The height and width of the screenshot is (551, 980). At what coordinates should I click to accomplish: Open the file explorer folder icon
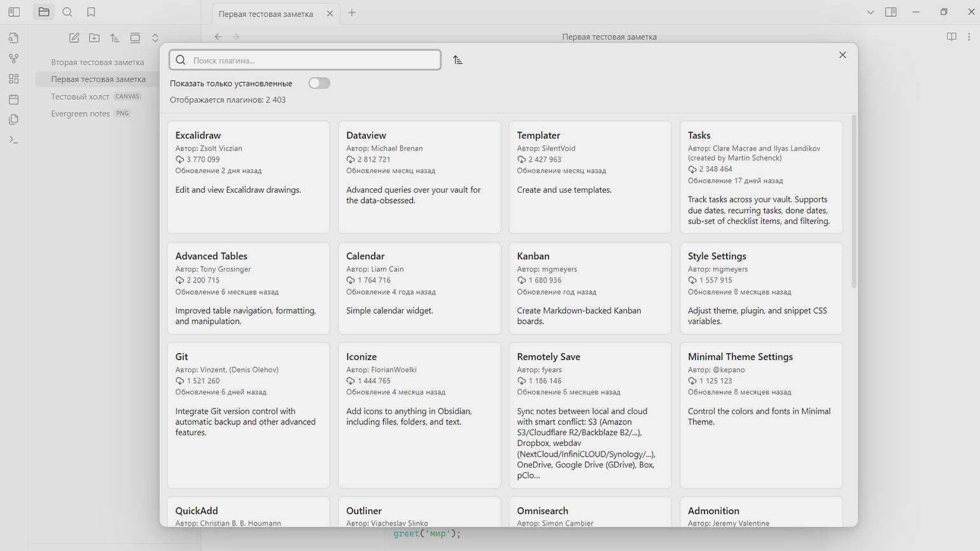44,12
